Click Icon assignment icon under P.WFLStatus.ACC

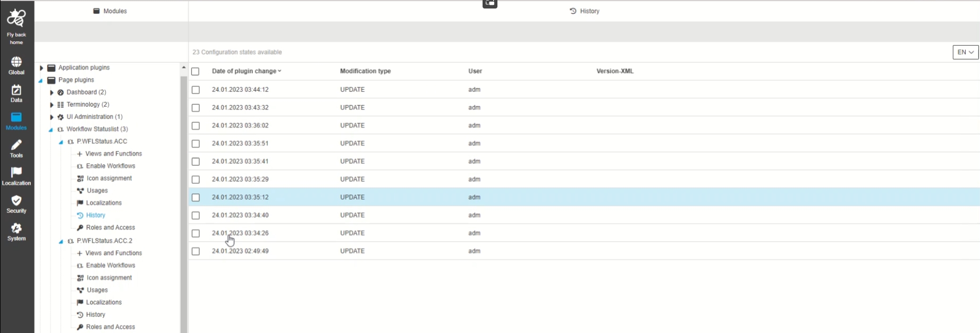coord(80,178)
